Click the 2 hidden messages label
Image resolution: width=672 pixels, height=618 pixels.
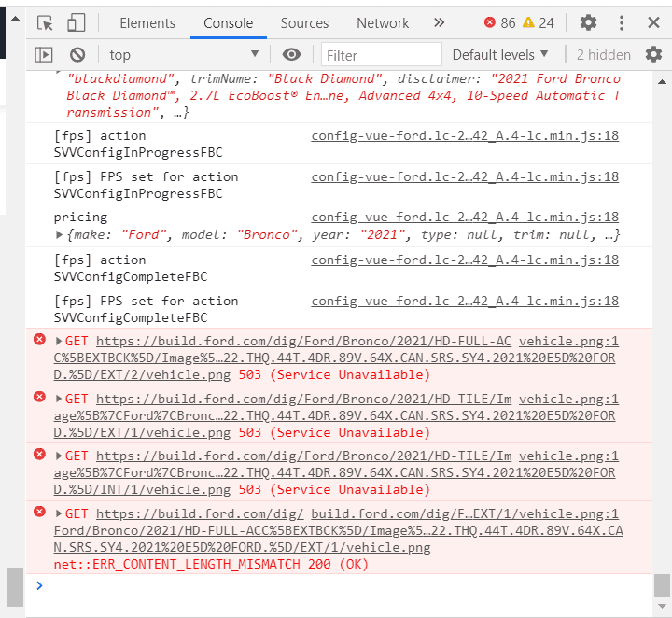pyautogui.click(x=604, y=55)
